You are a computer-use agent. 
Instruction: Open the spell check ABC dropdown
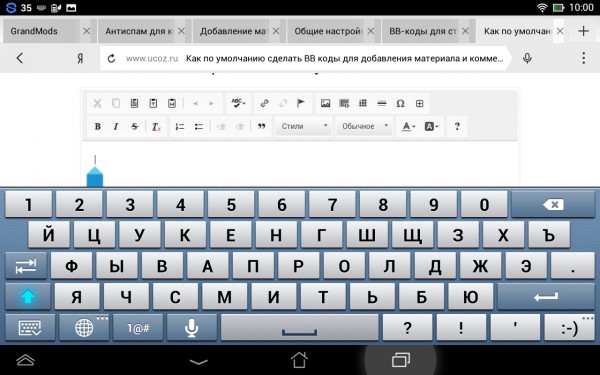point(238,103)
